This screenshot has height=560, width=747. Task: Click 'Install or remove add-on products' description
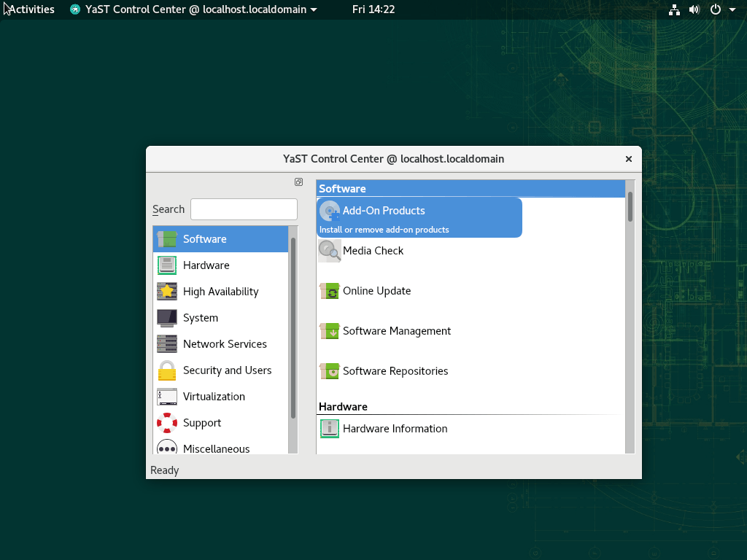(x=384, y=230)
